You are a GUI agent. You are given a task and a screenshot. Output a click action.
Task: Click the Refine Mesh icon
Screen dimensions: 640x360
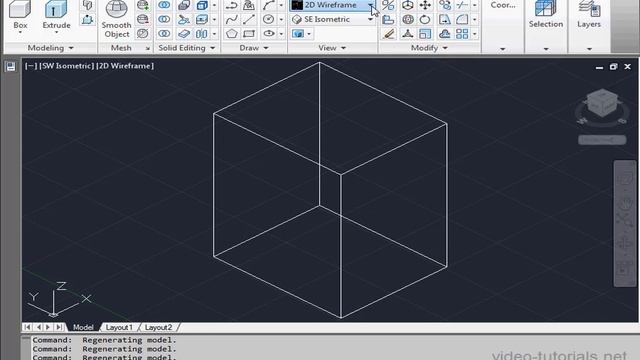pos(142,33)
